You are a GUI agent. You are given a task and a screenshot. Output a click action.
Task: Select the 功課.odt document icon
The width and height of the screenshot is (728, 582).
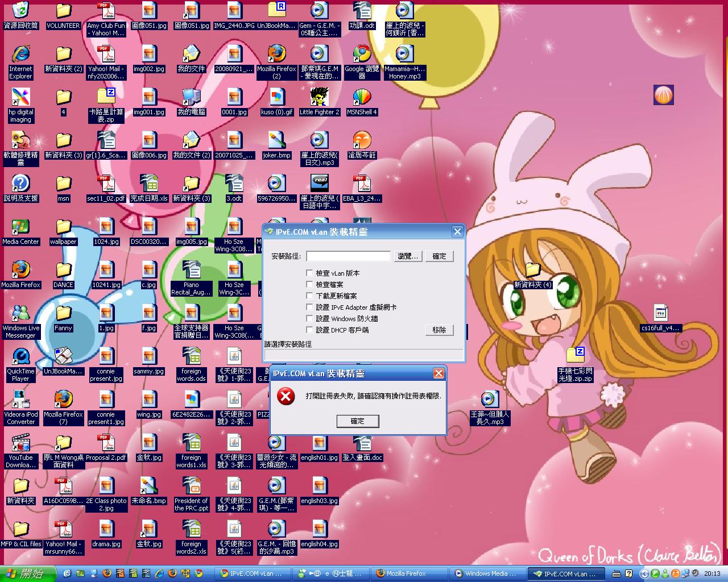362,15
